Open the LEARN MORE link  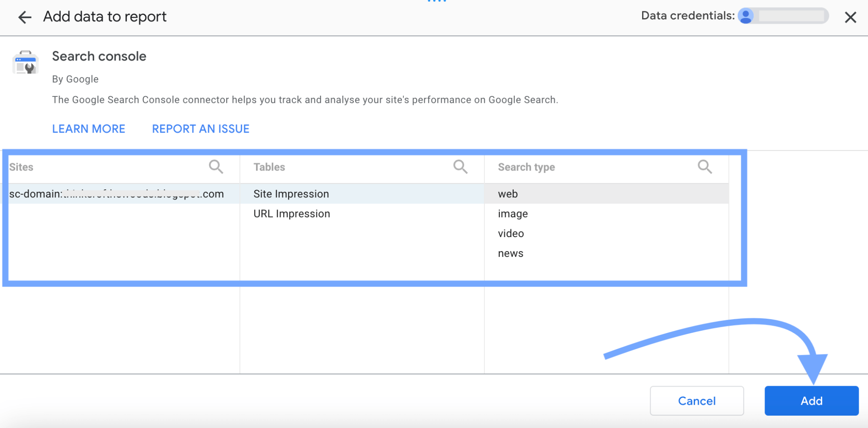pos(89,128)
